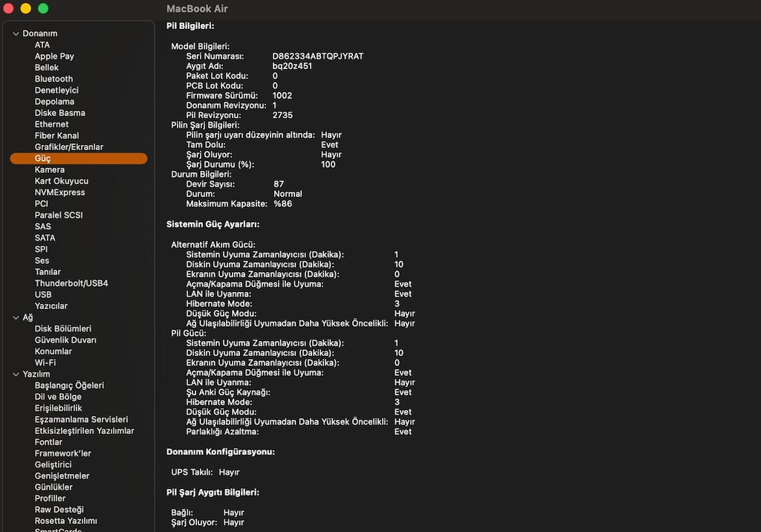Click the Pil Bilgileri heading
Image resolution: width=761 pixels, height=532 pixels.
[190, 26]
